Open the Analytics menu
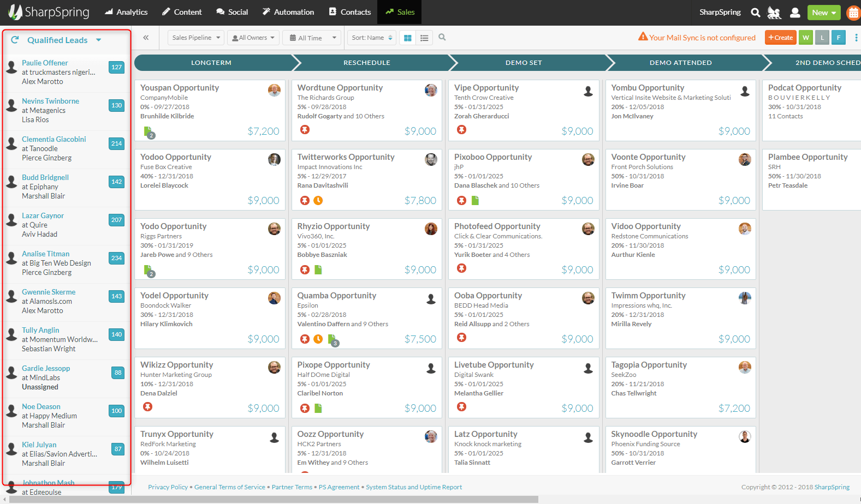Viewport: 861px width, 504px height. coord(126,12)
